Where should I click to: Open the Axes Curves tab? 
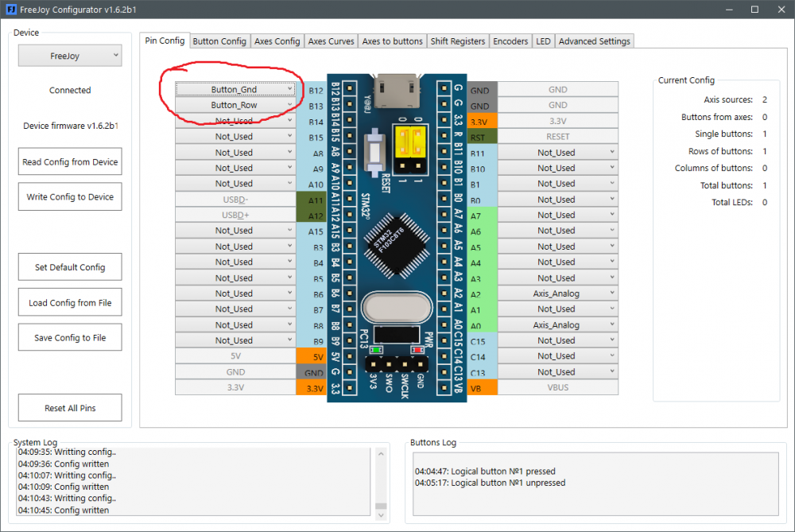pyautogui.click(x=331, y=41)
